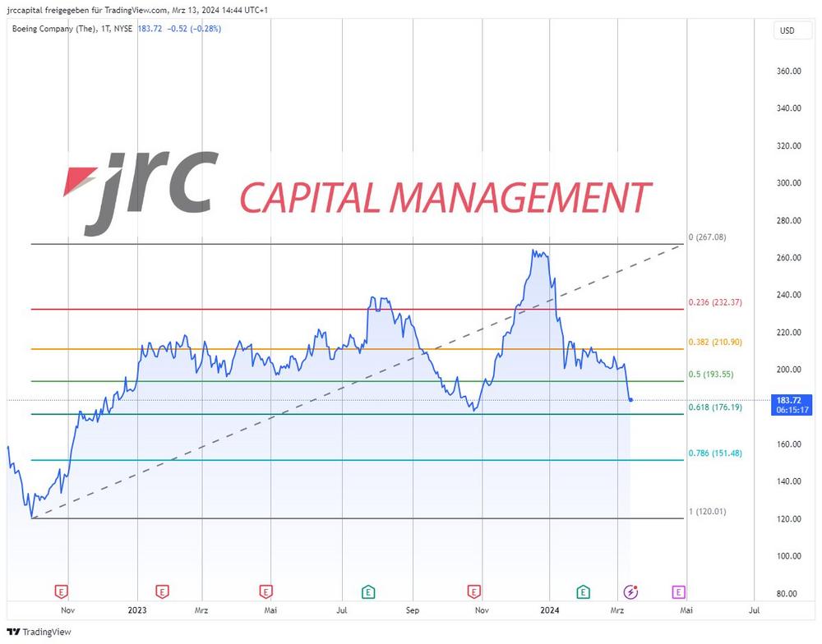Click the 2023 year label on time axis
The image size is (822, 644).
[x=137, y=610]
